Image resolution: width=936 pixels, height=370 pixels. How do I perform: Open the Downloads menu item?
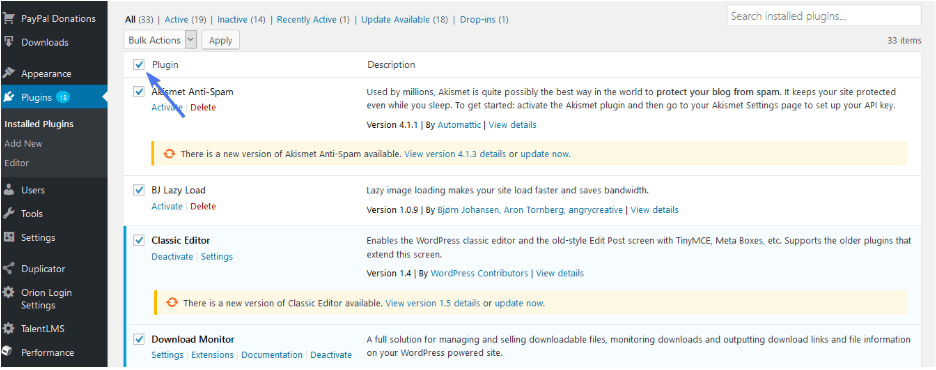45,42
